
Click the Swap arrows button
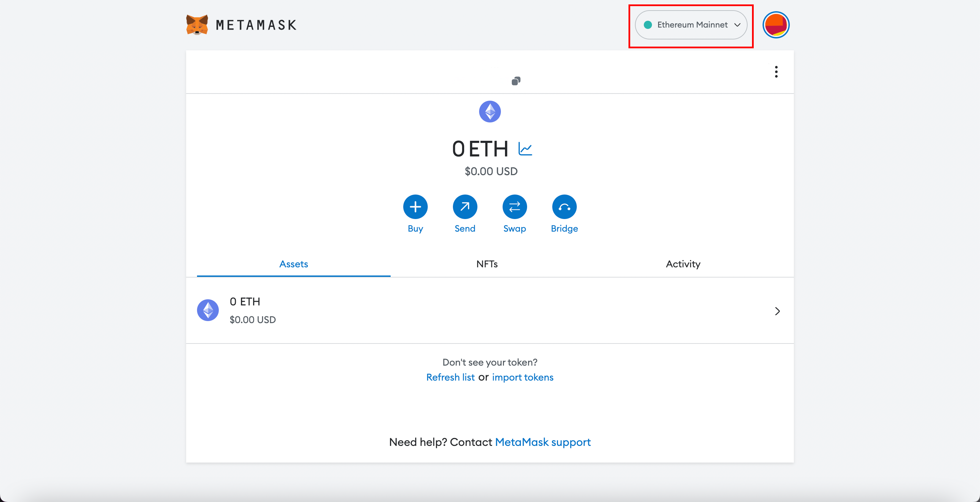[514, 207]
